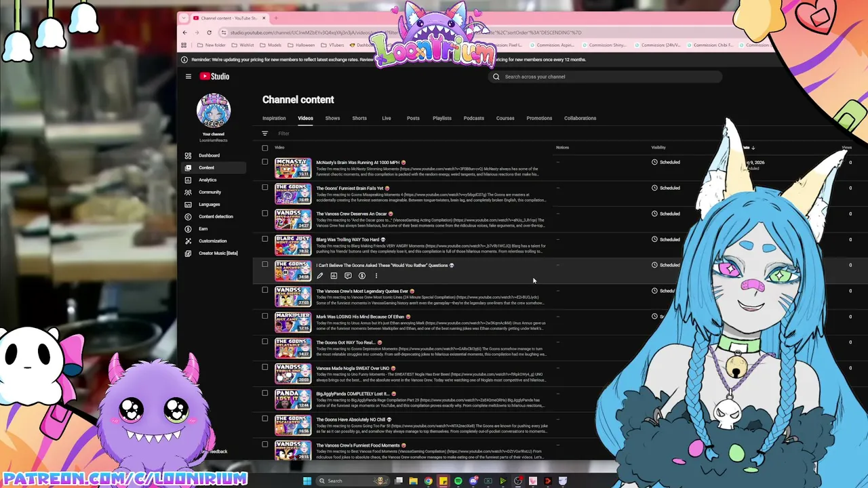Open the McNasty video thumbnail

(x=293, y=168)
